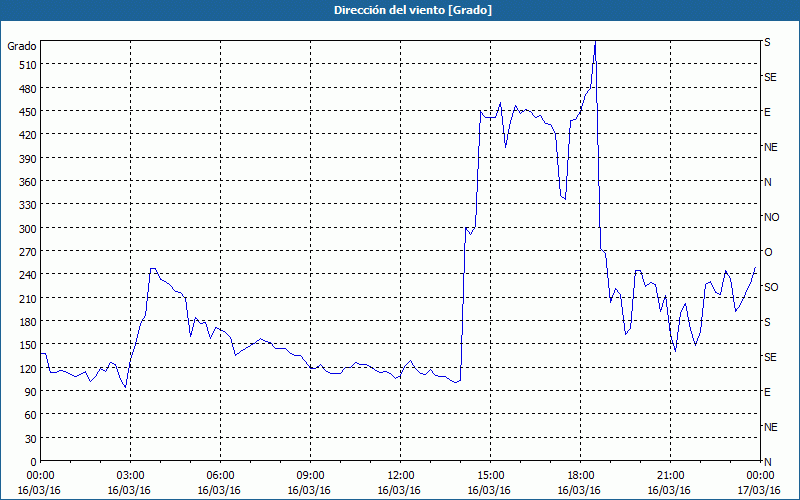Select the '17/03/16' date label

tap(759, 490)
